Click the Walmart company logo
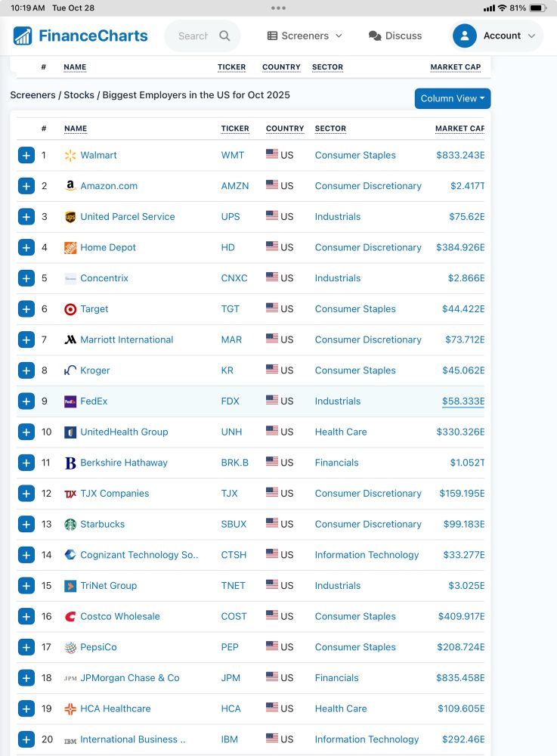 pyautogui.click(x=70, y=155)
